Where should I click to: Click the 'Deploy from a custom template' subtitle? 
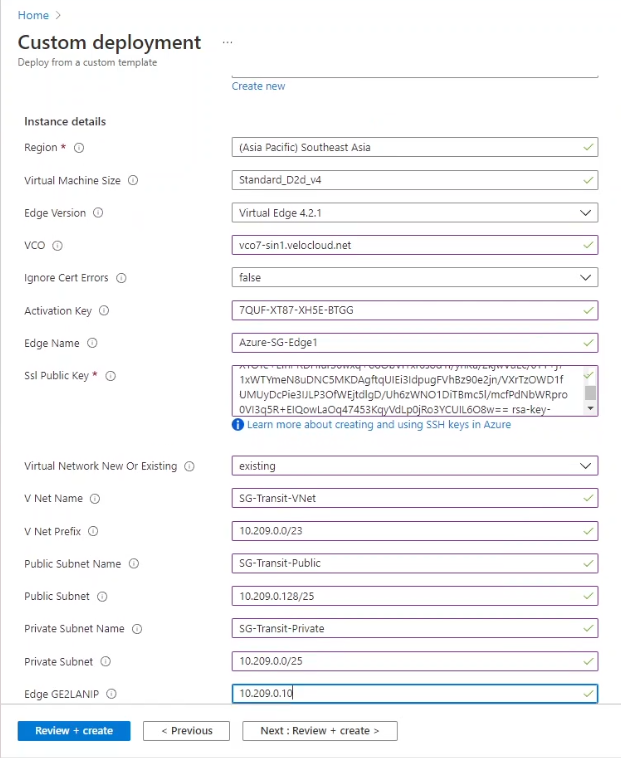[x=87, y=62]
